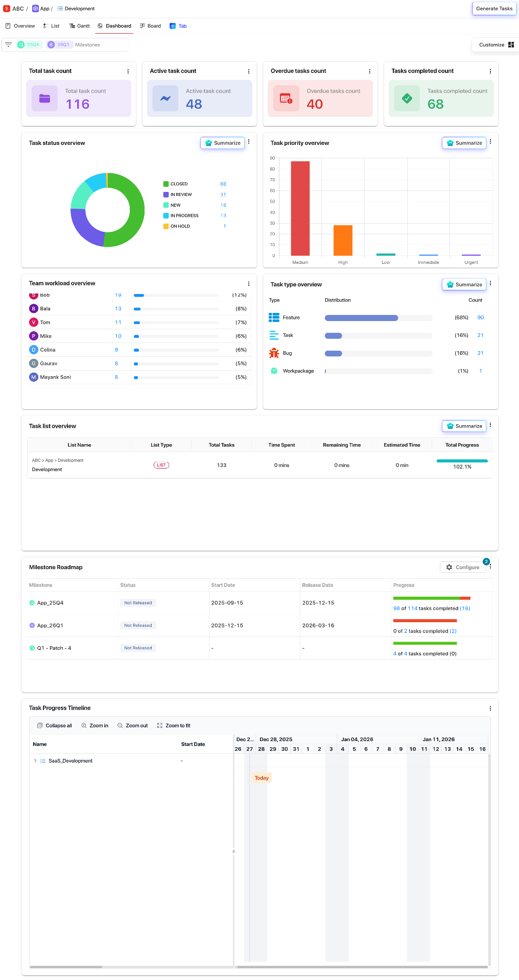Viewport: 519px width, 980px height.
Task: Click the IN REVIEW legend color swatch
Action: [166, 194]
